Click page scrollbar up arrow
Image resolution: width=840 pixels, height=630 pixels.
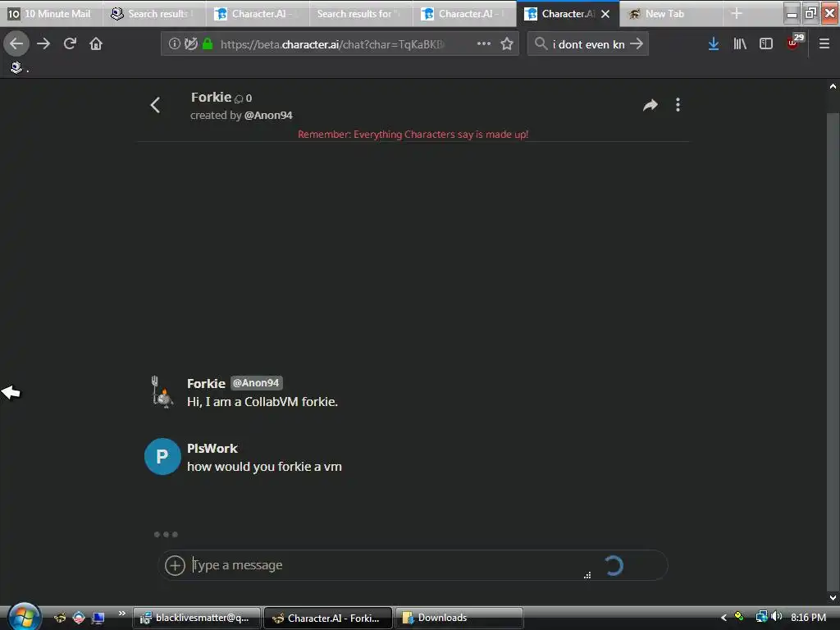point(833,85)
